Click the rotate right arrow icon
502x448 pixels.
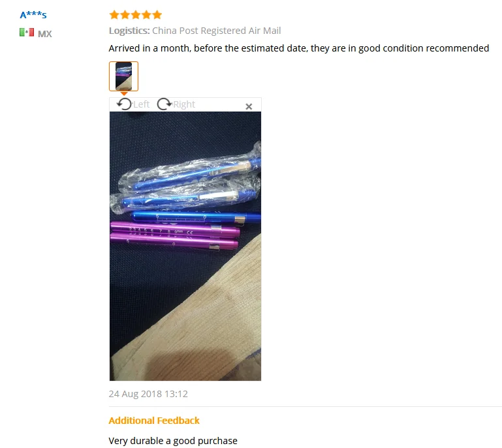(165, 104)
